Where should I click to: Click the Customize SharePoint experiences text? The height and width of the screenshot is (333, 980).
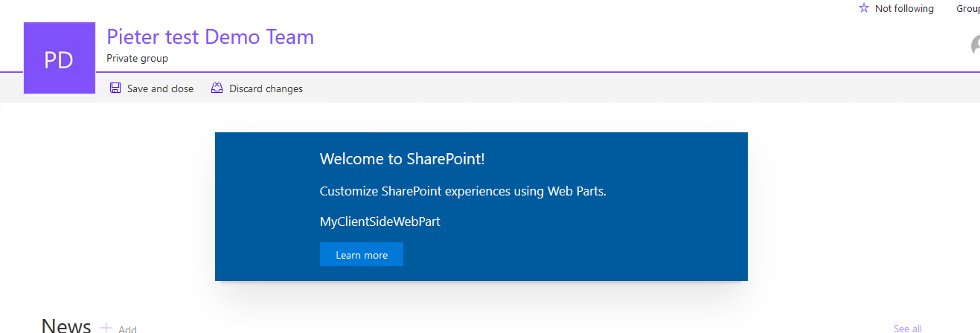pyautogui.click(x=464, y=191)
